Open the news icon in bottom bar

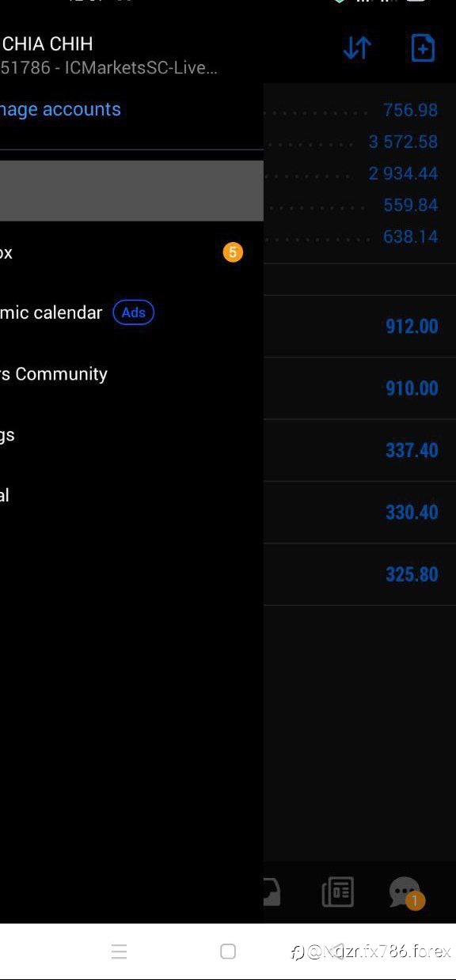coord(338,892)
